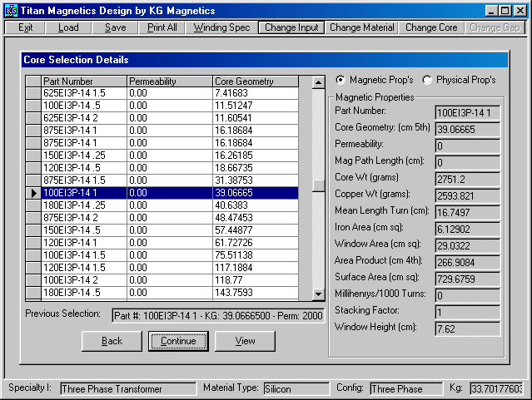This screenshot has height=400, width=532.
Task: Select row 180EI3P-14 .25
Action: [x=162, y=205]
